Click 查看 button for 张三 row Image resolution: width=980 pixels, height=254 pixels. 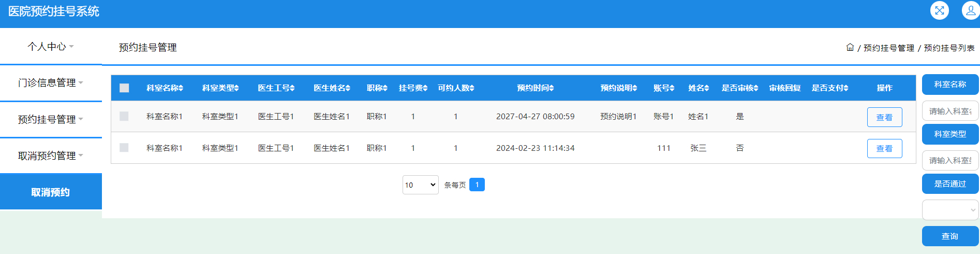[x=884, y=148]
